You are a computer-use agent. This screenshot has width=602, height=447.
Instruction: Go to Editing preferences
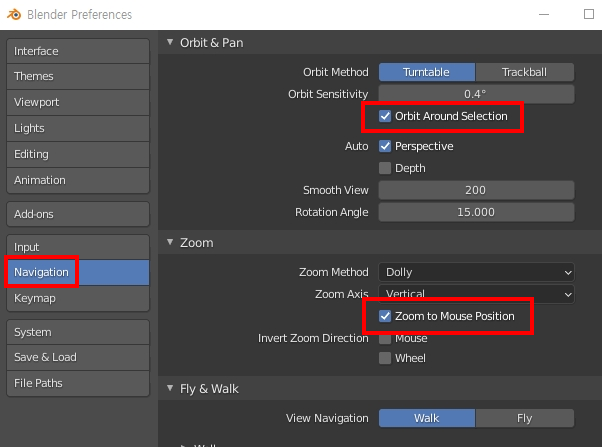(78, 154)
